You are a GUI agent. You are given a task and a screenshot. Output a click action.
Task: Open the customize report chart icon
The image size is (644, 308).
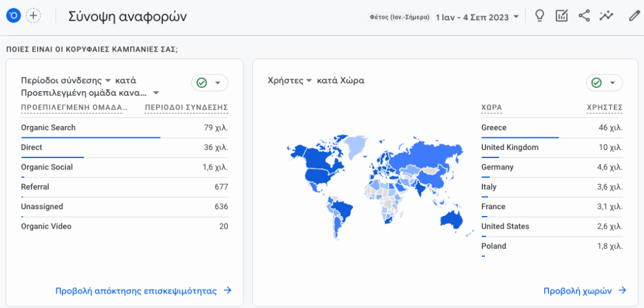pos(562,16)
